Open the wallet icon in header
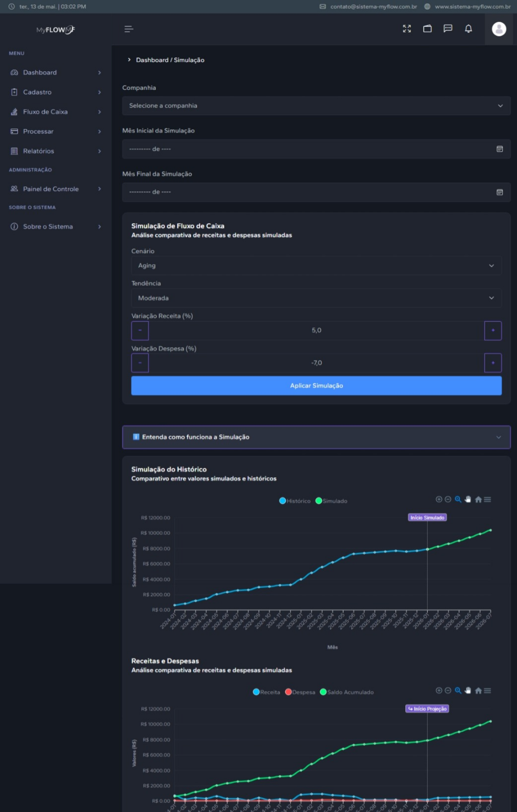517x812 pixels. [x=427, y=29]
